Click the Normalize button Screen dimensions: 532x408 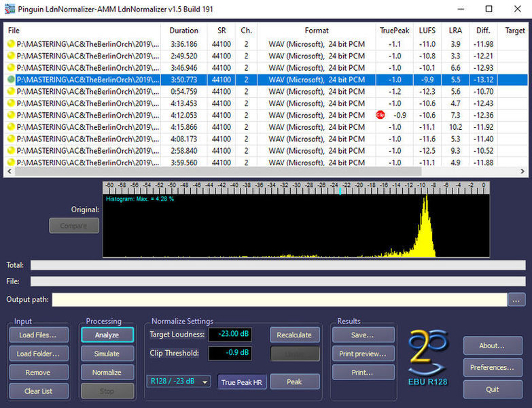pyautogui.click(x=107, y=373)
